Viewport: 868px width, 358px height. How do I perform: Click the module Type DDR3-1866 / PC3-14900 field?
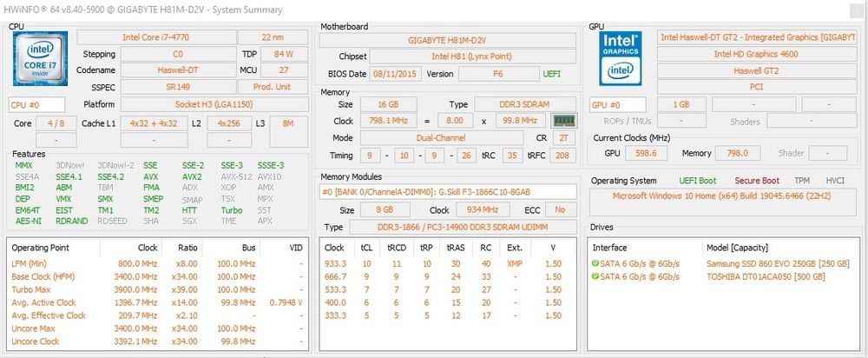(x=463, y=227)
